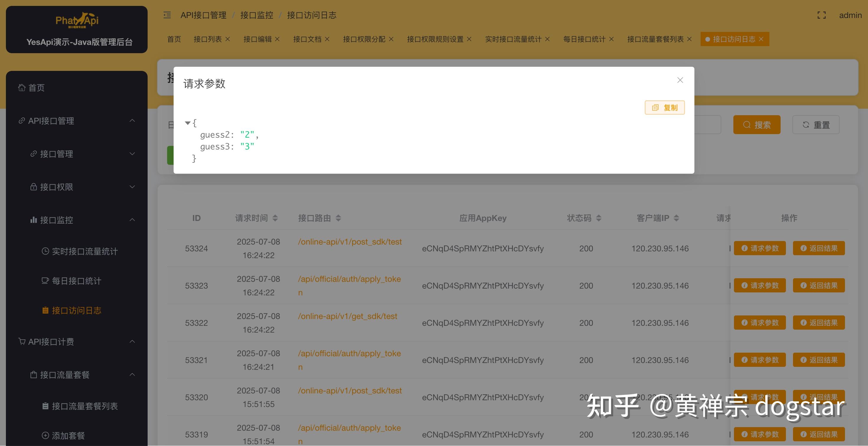Expand the 接口管理 submenu chevron
This screenshot has width=868, height=446.
132,154
